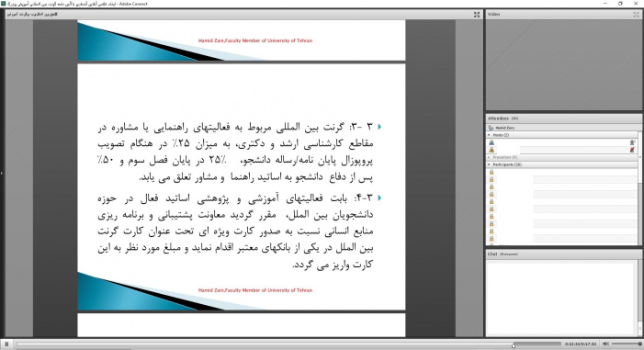The image size is (644, 350).
Task: Expand the Presenters group
Action: pos(489,157)
